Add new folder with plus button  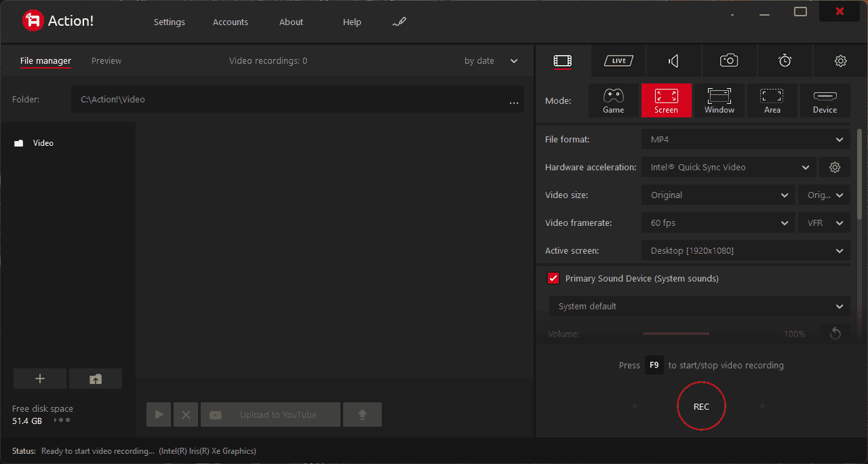pyautogui.click(x=40, y=379)
